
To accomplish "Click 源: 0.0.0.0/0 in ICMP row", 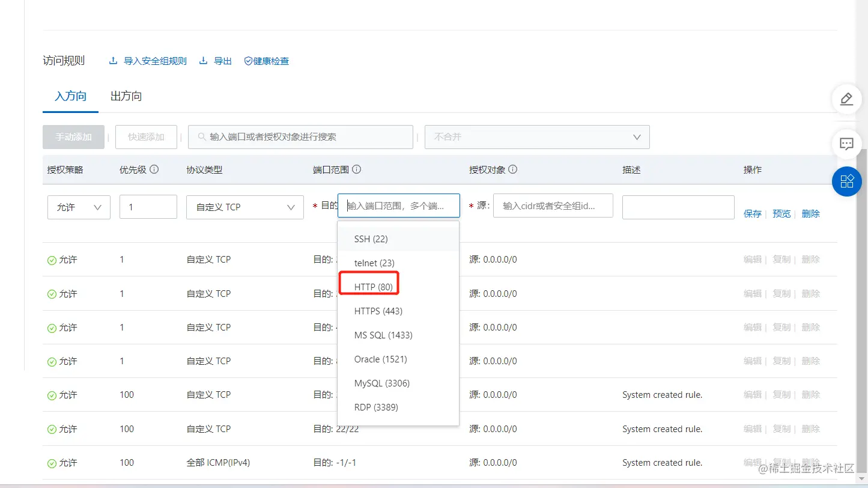I will [x=493, y=463].
